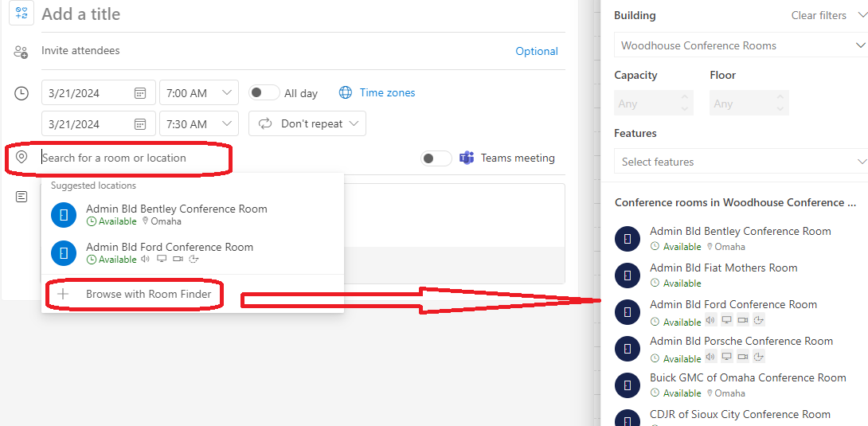Click the clock icon beside the start date

coord(21,93)
